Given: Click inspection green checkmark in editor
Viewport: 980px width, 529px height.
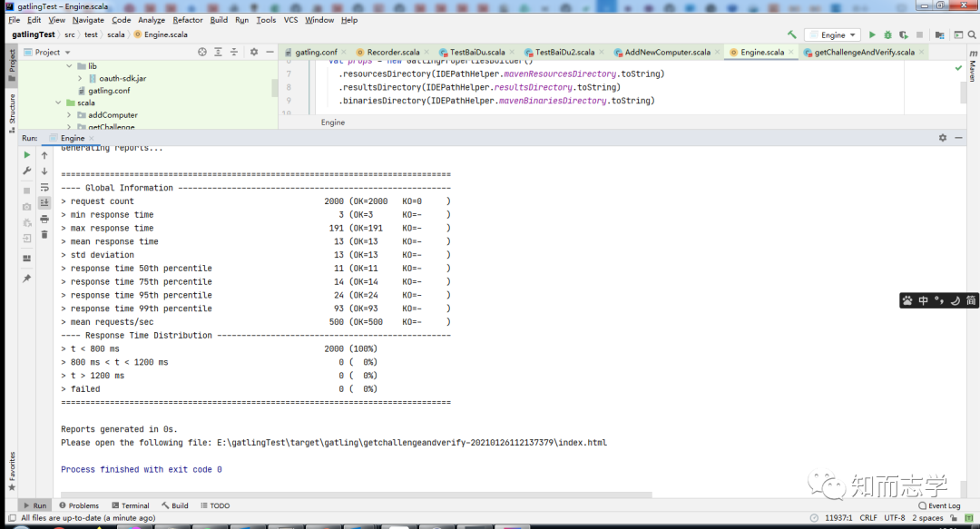Looking at the screenshot, I should [958, 67].
